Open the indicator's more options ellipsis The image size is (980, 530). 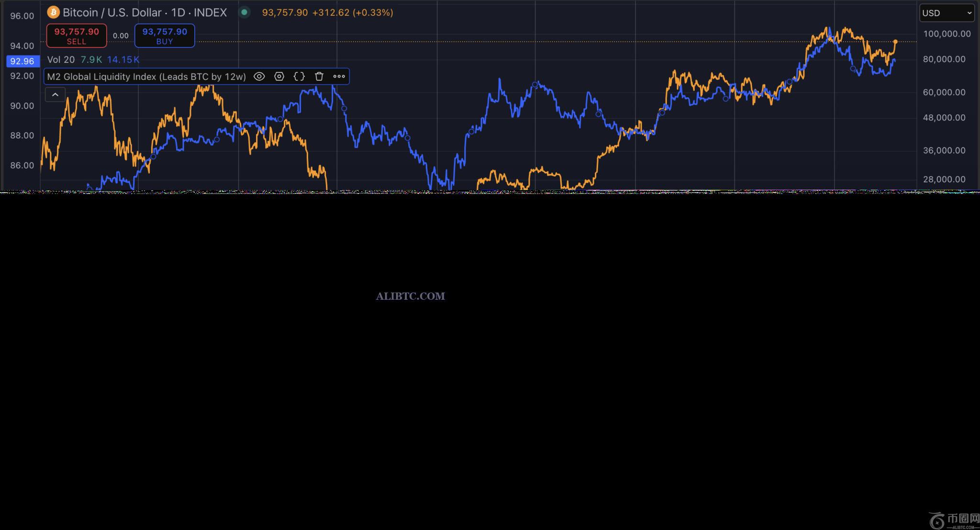339,77
